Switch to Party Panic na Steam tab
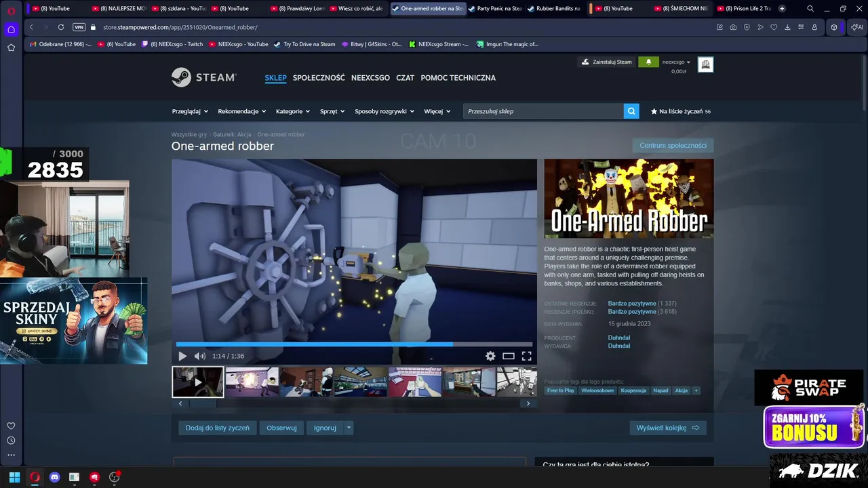Screen dimensions: 868x488 coord(496,9)
